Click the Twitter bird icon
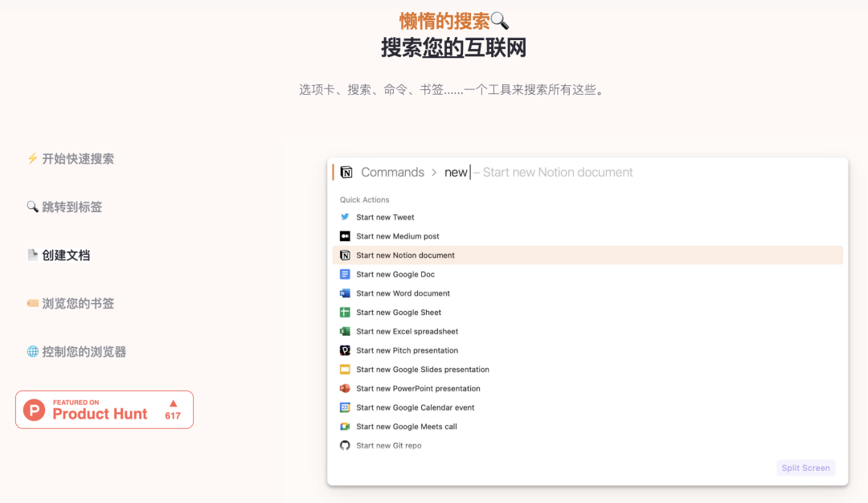 (x=345, y=217)
